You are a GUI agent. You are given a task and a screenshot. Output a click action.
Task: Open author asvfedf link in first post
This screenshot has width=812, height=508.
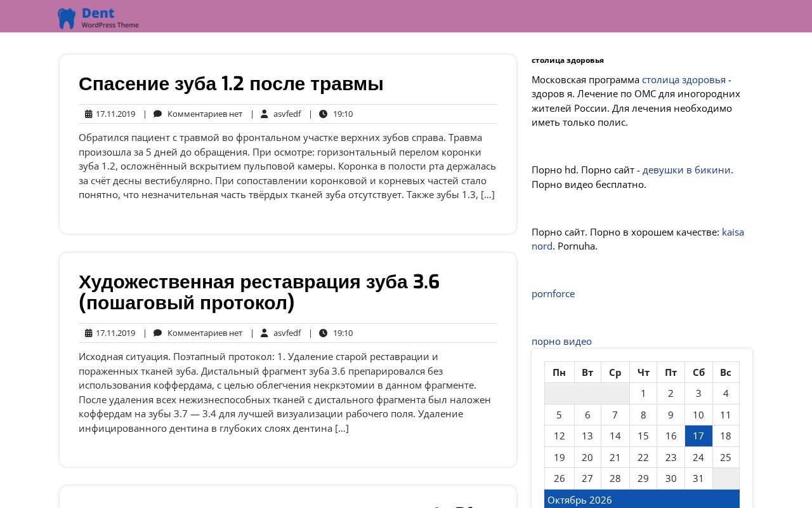pyautogui.click(x=287, y=114)
